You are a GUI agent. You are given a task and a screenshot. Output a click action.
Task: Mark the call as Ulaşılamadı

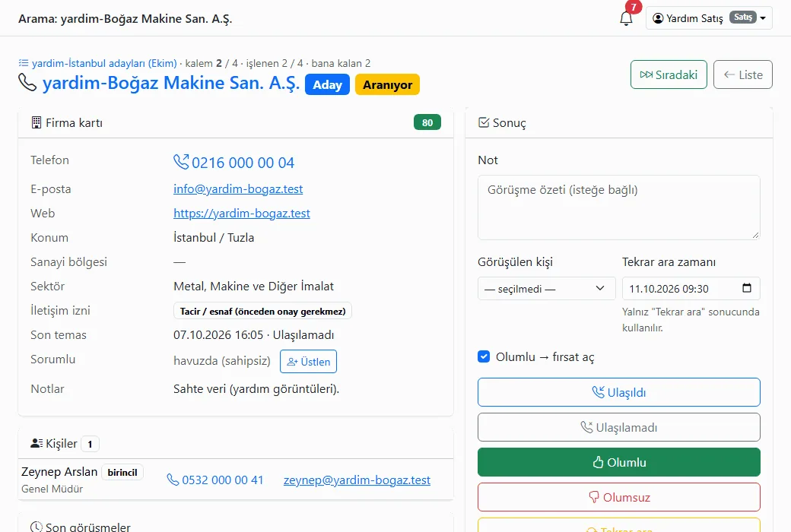click(618, 427)
